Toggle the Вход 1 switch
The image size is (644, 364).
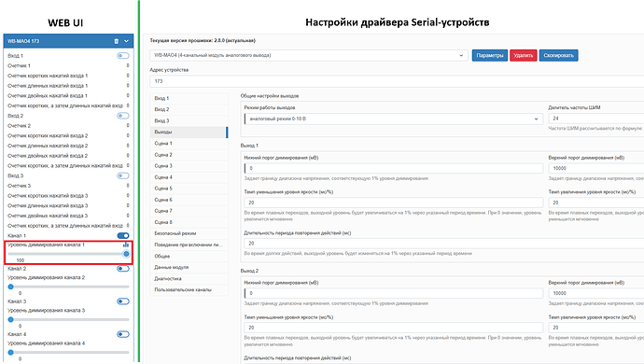click(123, 55)
